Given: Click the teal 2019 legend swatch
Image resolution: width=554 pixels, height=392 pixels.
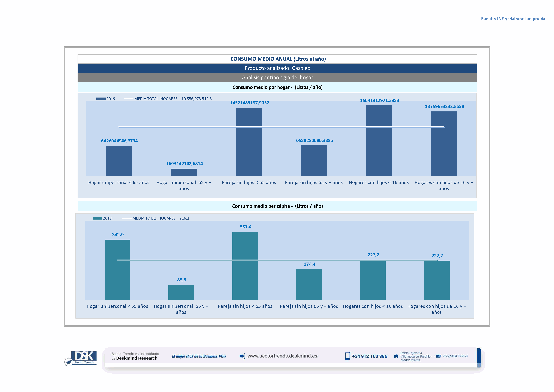Looking at the screenshot, I should pyautogui.click(x=97, y=218).
